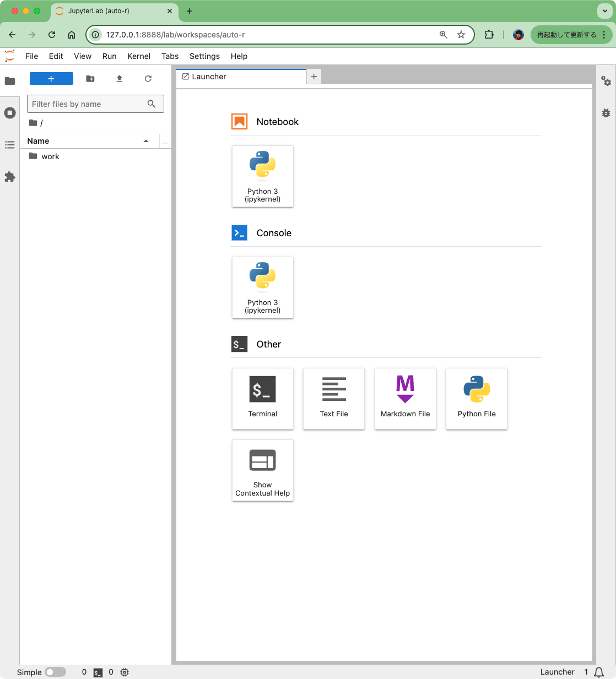616x679 pixels.
Task: Open a new browser tab
Action: tap(190, 11)
